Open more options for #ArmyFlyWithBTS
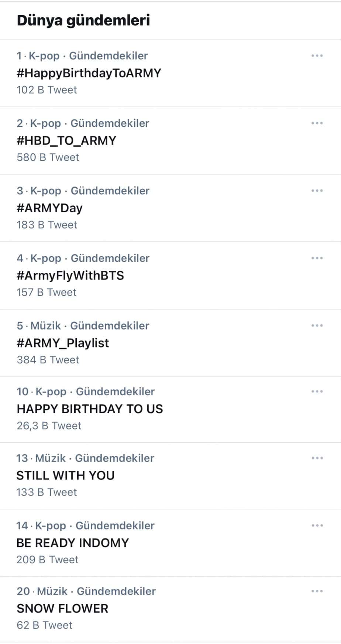Viewport: 341px width, 644px height. 317,258
